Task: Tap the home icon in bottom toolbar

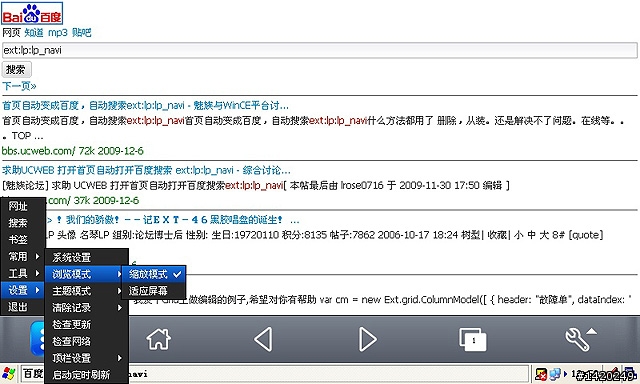Action: [x=159, y=339]
